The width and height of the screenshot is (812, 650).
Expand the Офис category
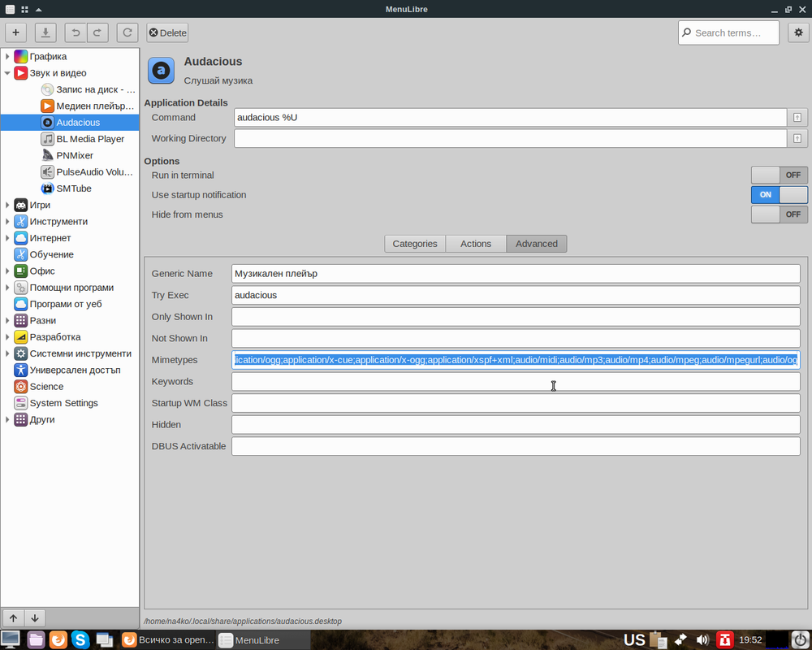7,271
